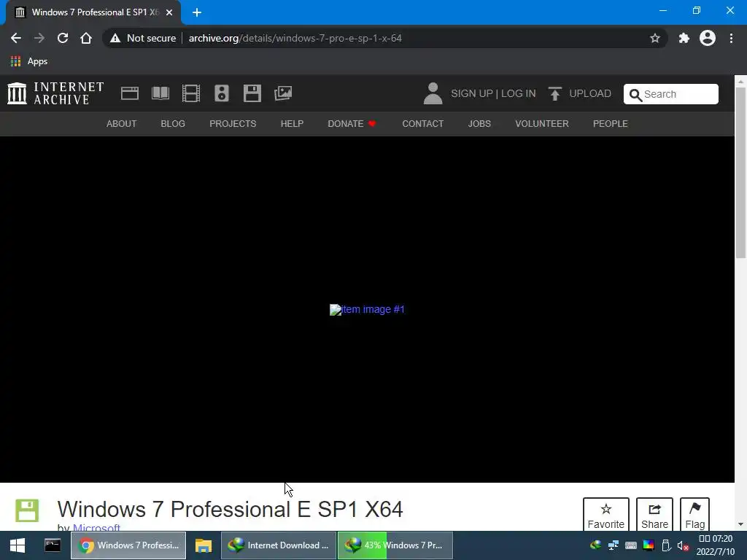
Task: Click the muted volume tray icon
Action: 683,545
